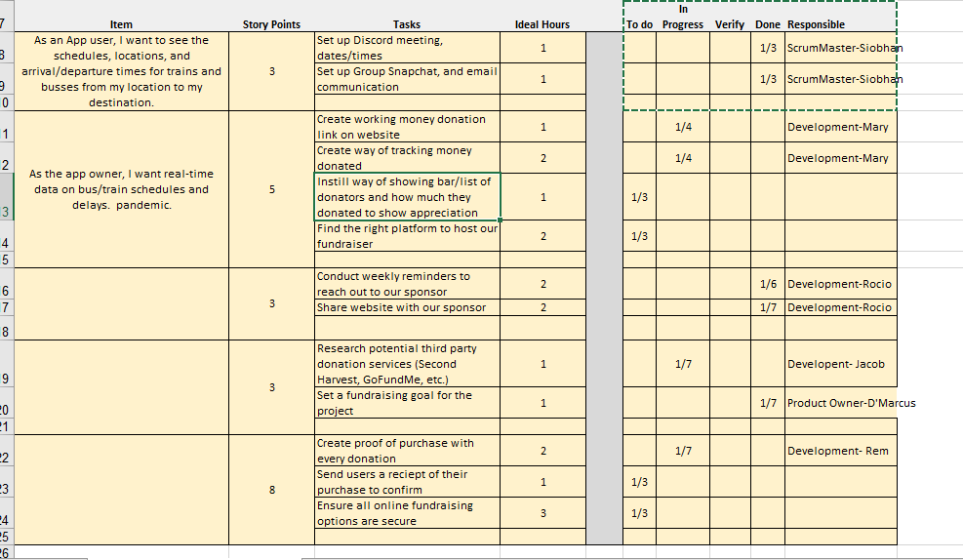This screenshot has height=560, width=963.
Task: Click In Progress date in 'Create working money' row
Action: click(683, 127)
